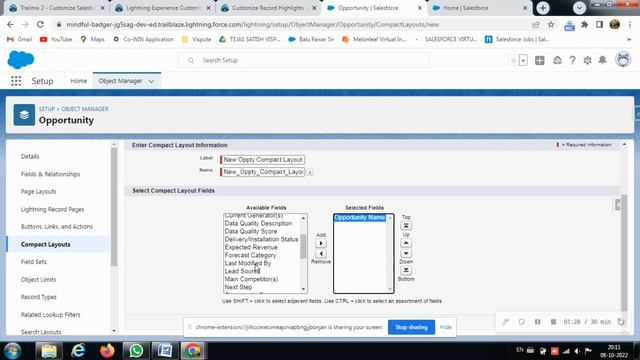The width and height of the screenshot is (640, 360).
Task: Switch to the Customize Record Highlights browser tab
Action: pyautogui.click(x=268, y=8)
